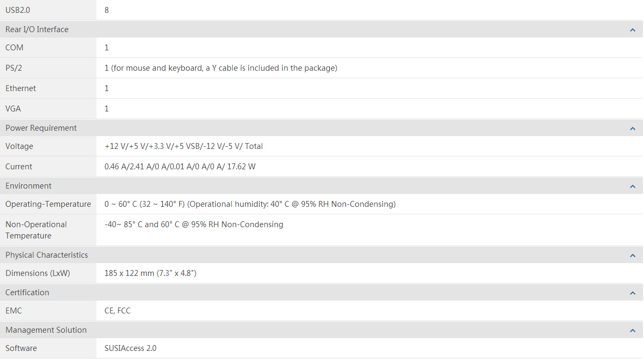This screenshot has height=359, width=644.
Task: Click the Power Requirement header label
Action: [41, 128]
